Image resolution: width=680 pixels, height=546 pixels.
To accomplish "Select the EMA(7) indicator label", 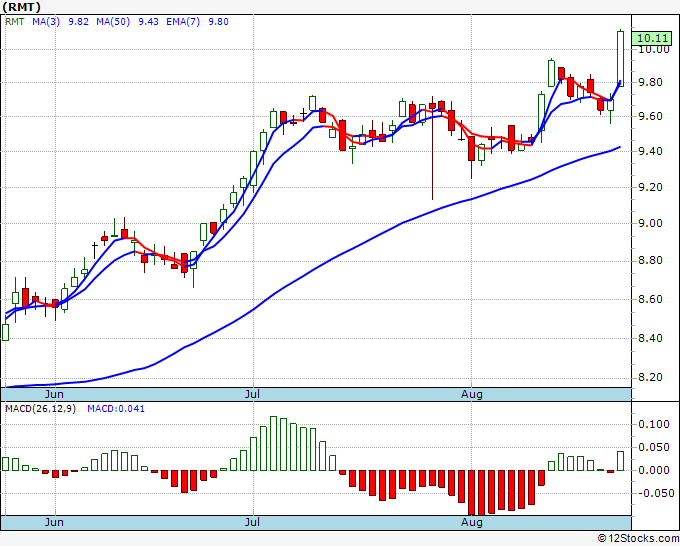I will (x=183, y=22).
